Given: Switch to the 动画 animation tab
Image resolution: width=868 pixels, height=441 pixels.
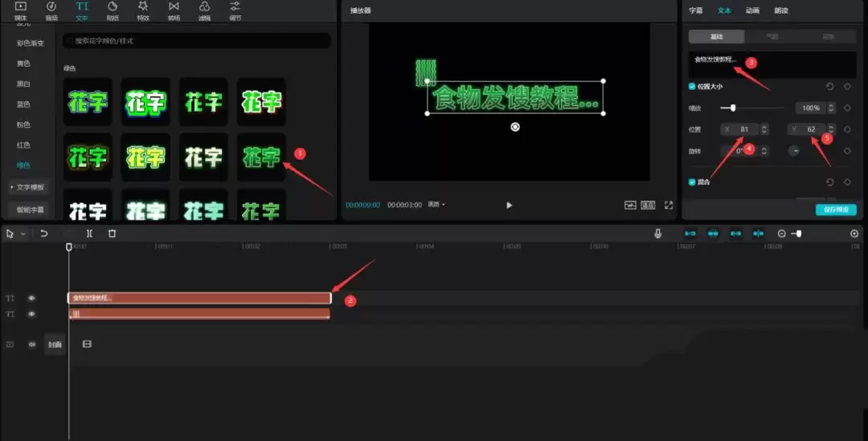Looking at the screenshot, I should click(752, 10).
